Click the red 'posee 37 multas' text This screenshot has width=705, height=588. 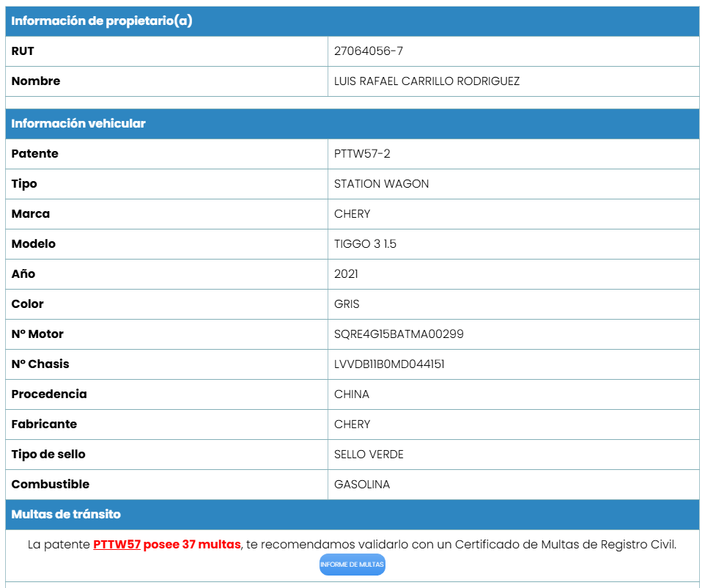pos(192,544)
